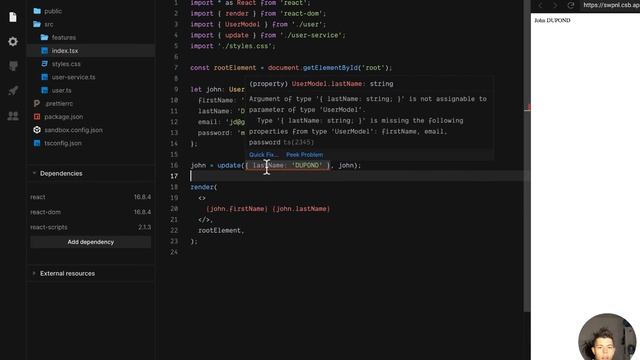The width and height of the screenshot is (640, 360).
Task: Click Quick Fix link in error tooltip
Action: point(263,155)
